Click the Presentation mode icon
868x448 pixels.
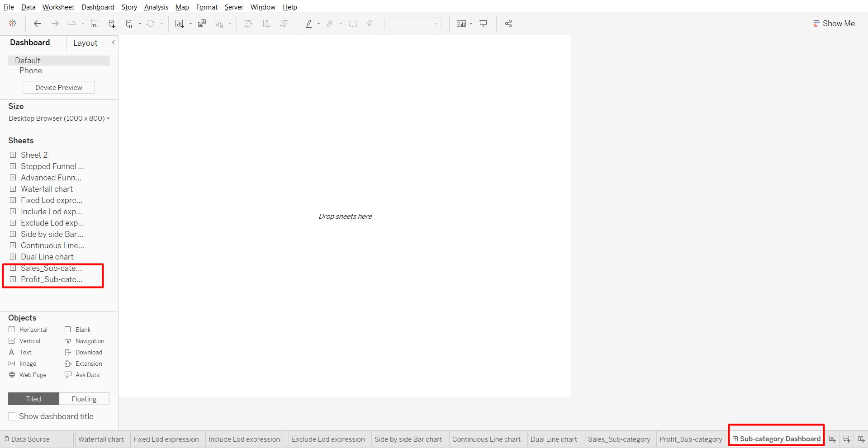(484, 24)
